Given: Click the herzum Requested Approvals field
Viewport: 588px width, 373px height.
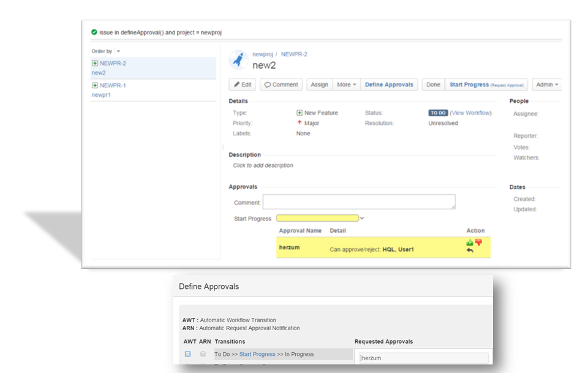Looking at the screenshot, I should (x=423, y=358).
